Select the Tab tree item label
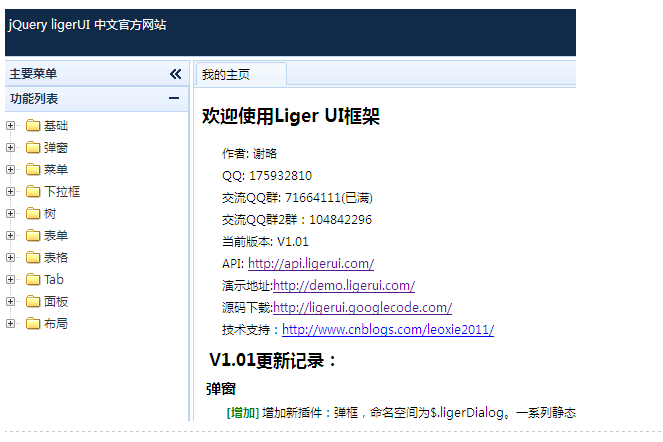Image resolution: width=663 pixels, height=442 pixels. click(x=54, y=280)
